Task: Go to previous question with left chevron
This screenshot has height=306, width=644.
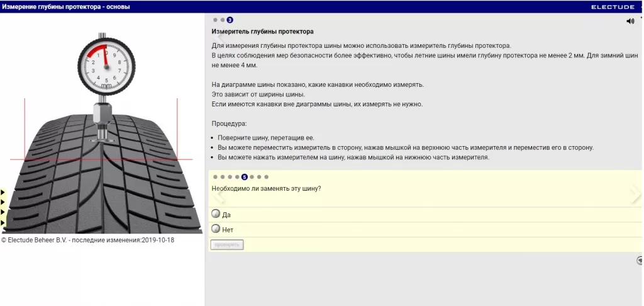Action: coord(219,196)
